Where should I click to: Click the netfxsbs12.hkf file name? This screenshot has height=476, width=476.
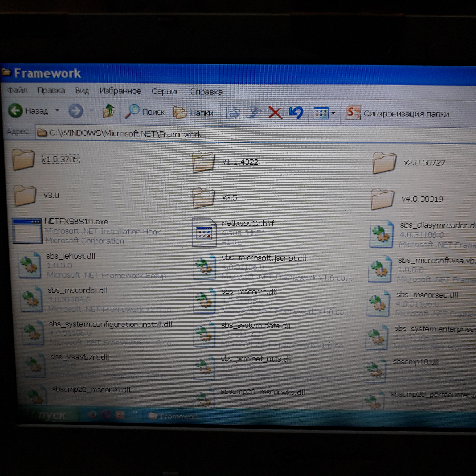click(248, 223)
